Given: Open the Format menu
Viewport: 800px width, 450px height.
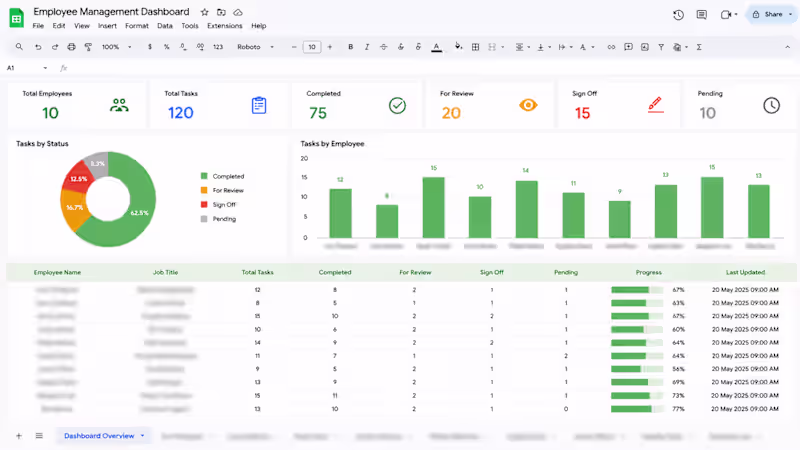Looking at the screenshot, I should pyautogui.click(x=137, y=26).
